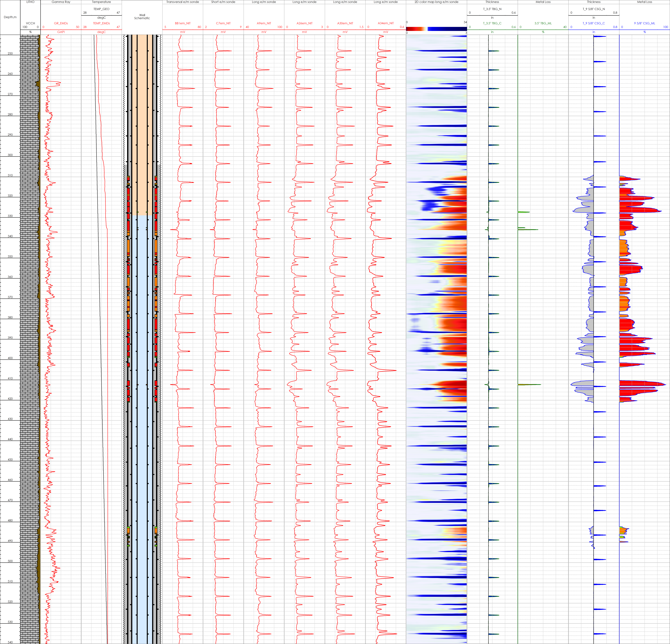
Task: Select the T_3.5" TBG_N thickness label
Action: tap(492, 9)
